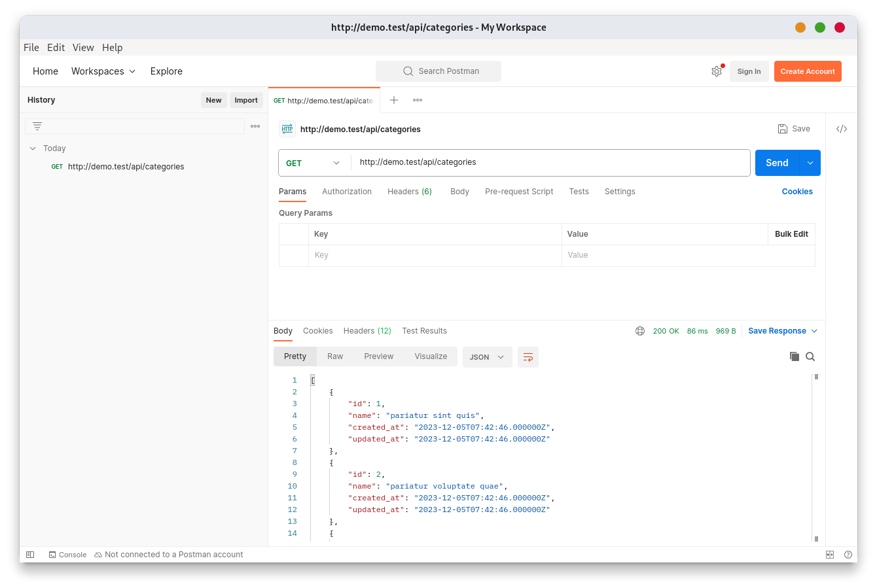Toggle line wrap in response body
The width and height of the screenshot is (877, 588).
528,357
